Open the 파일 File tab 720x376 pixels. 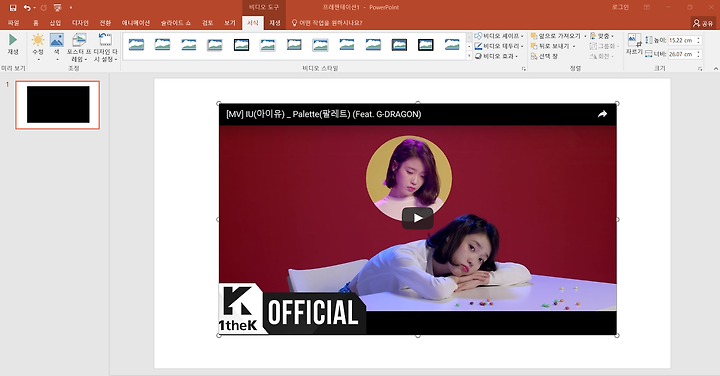click(x=13, y=22)
